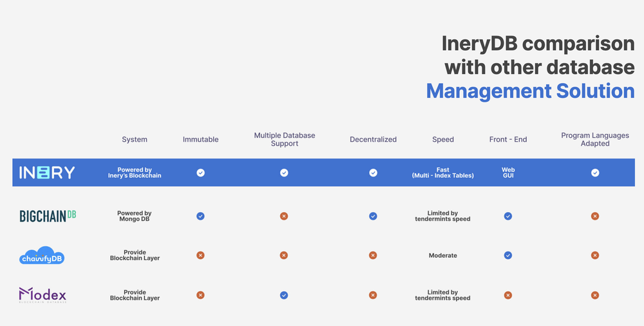This screenshot has width=644, height=326.
Task: Click chainifyDB's Front-End check mark
Action: tap(508, 255)
